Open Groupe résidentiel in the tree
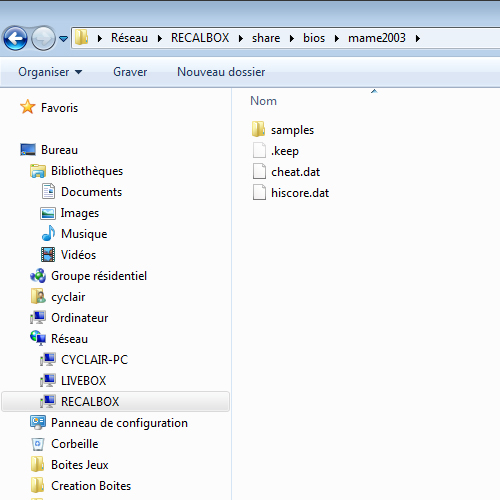This screenshot has height=500, width=500. click(x=99, y=276)
